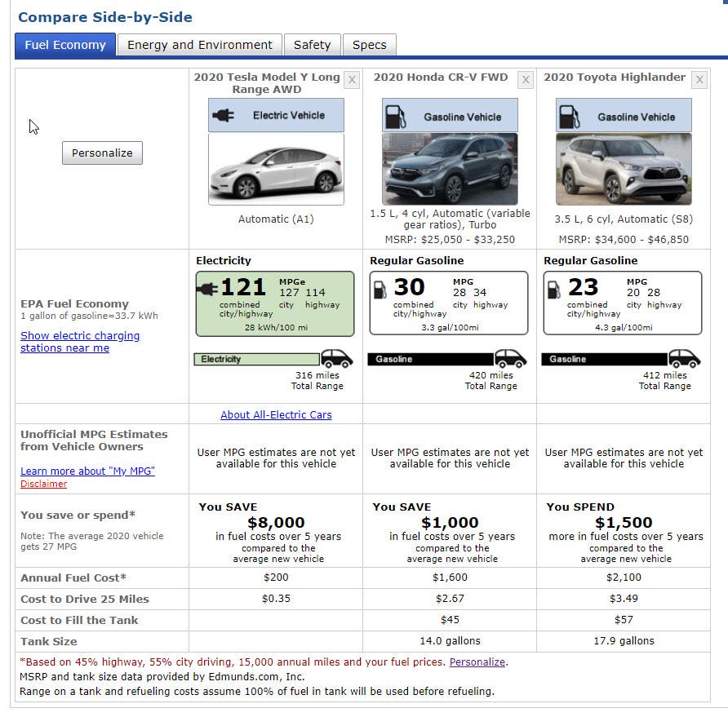This screenshot has height=717, width=728.
Task: Click the green Electricity range bar
Action: pos(257,359)
